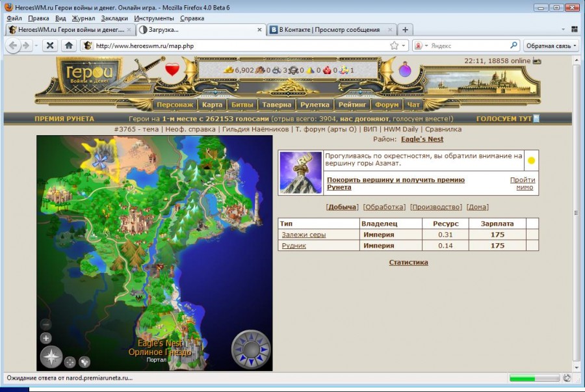Zoom in the map with plus button
Viewport: 585px width, 392px height.
click(46, 338)
